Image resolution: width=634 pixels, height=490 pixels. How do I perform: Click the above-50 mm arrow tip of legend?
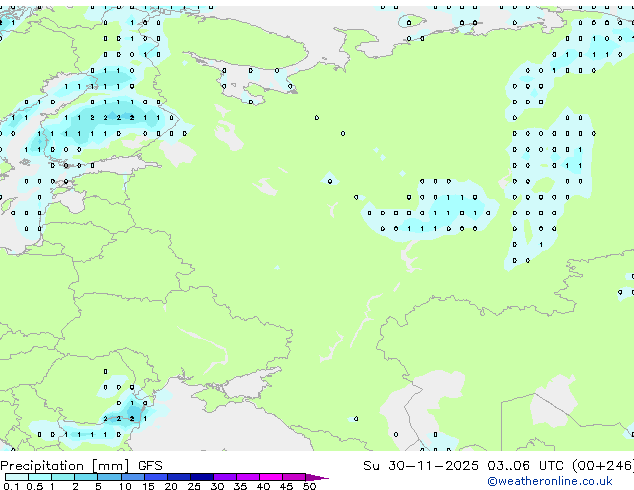pos(317,478)
